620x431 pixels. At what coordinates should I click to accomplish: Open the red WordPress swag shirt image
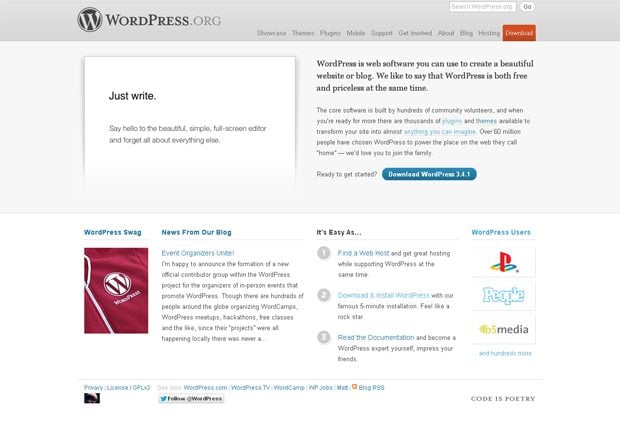(x=116, y=290)
